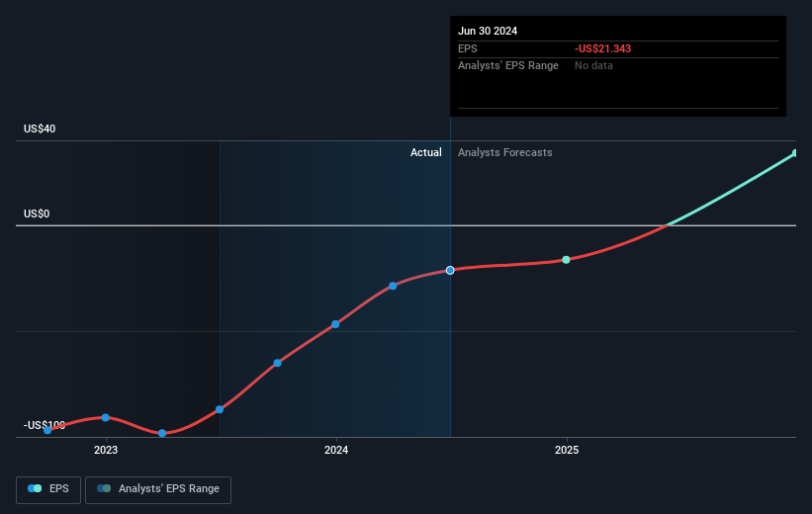Click the 2024 x-axis label

[336, 450]
